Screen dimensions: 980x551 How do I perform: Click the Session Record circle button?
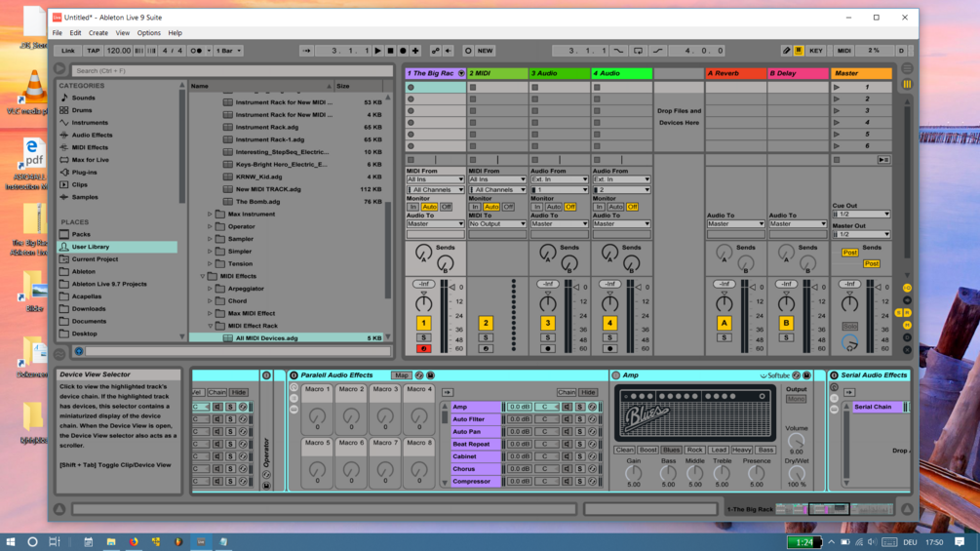click(x=467, y=51)
